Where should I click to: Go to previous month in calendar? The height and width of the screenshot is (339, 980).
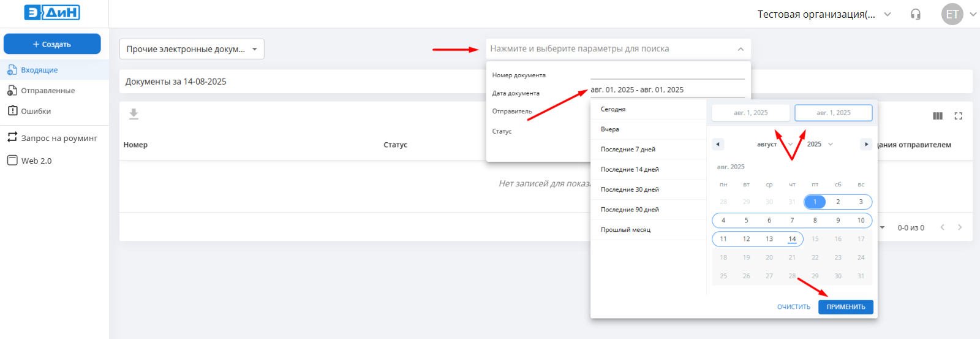point(718,144)
